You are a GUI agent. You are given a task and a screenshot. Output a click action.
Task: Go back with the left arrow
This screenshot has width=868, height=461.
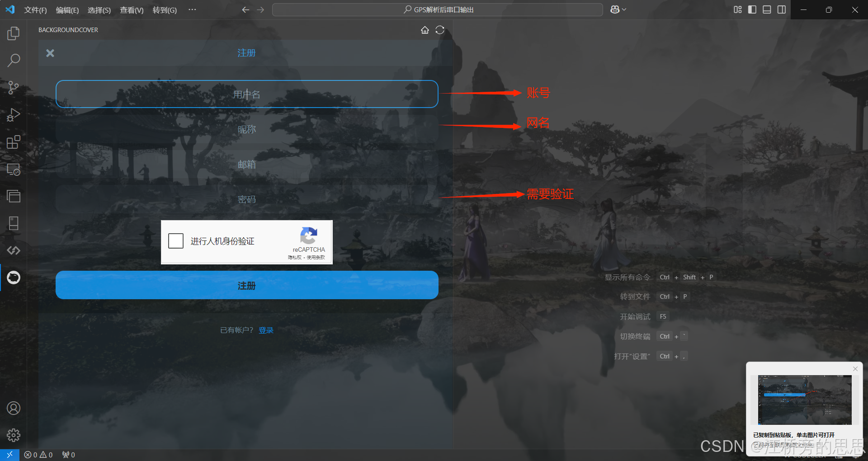245,9
